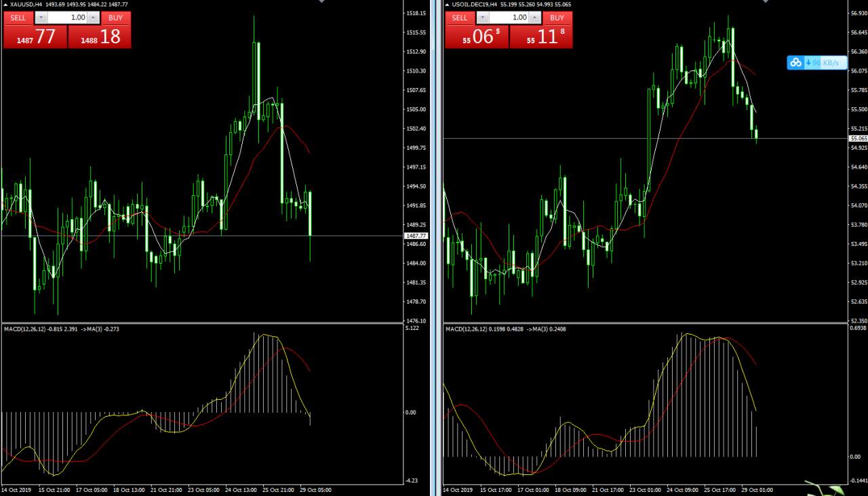Image resolution: width=868 pixels, height=496 pixels.
Task: Click XAUUSD time label 29 Oct 05:00
Action: pyautogui.click(x=315, y=489)
